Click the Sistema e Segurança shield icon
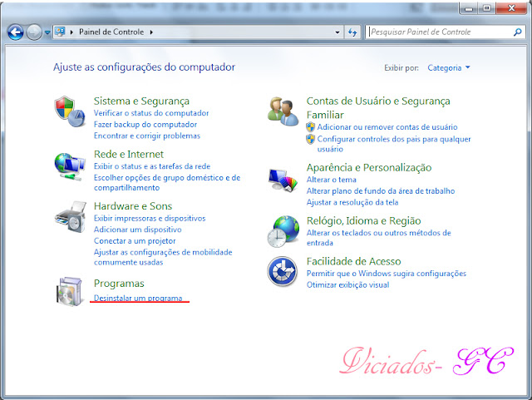This screenshot has width=532, height=400. (x=70, y=111)
